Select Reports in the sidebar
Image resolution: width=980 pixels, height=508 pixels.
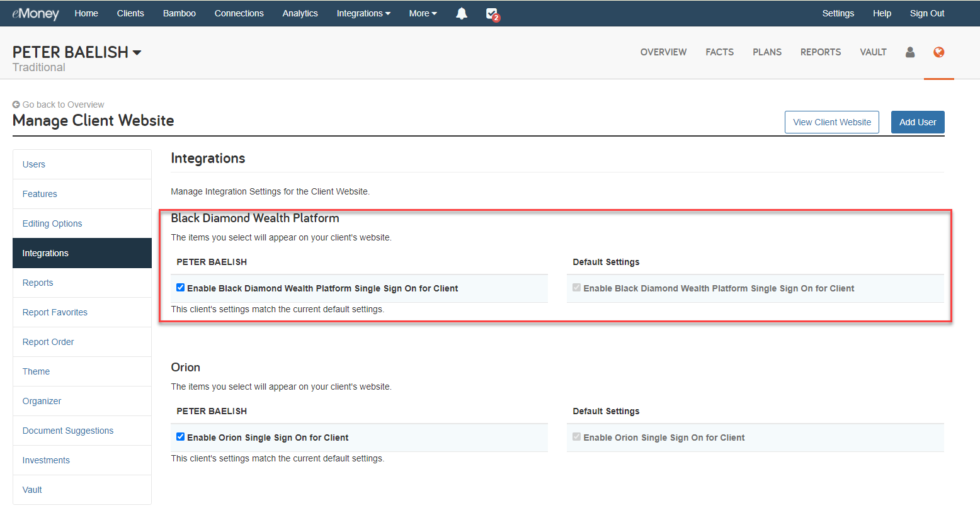point(82,283)
